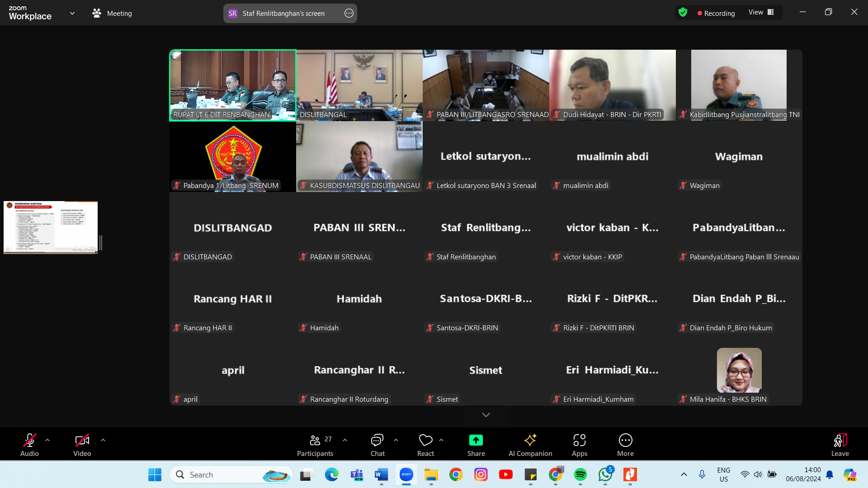This screenshot has height=488, width=868.
Task: Open File Explorer from taskbar
Action: [431, 474]
